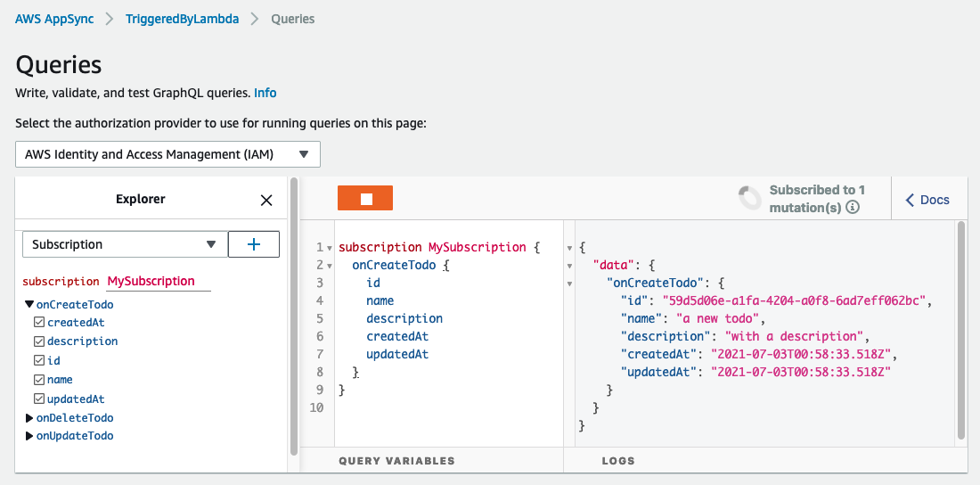
Task: Fold line 2 onCreateTodo in query editor
Action: (330, 266)
